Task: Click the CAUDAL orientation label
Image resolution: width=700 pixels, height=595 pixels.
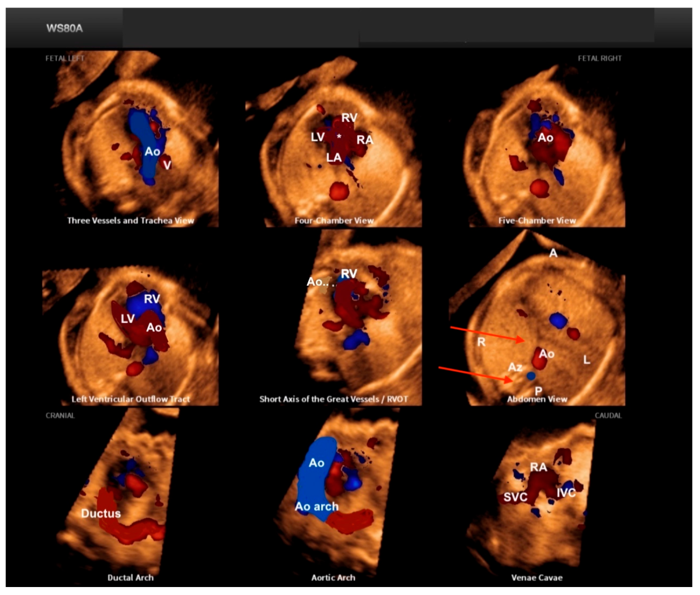Action: tap(608, 415)
